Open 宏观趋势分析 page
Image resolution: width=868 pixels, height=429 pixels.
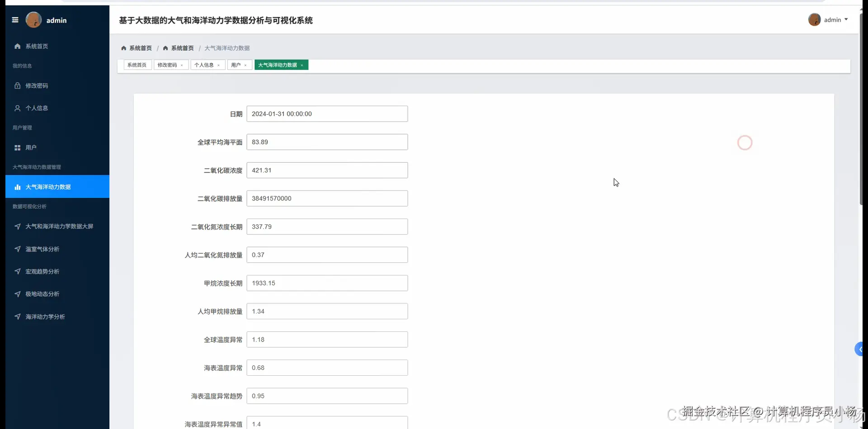click(57, 271)
